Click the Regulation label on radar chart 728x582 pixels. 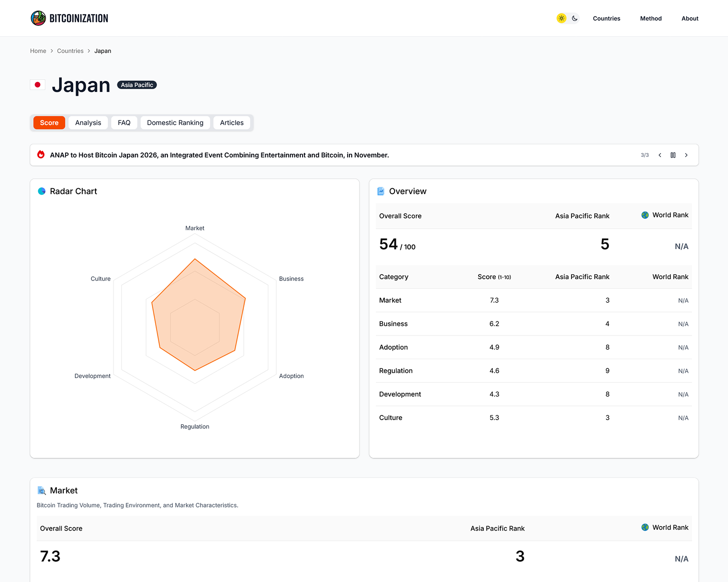point(195,426)
